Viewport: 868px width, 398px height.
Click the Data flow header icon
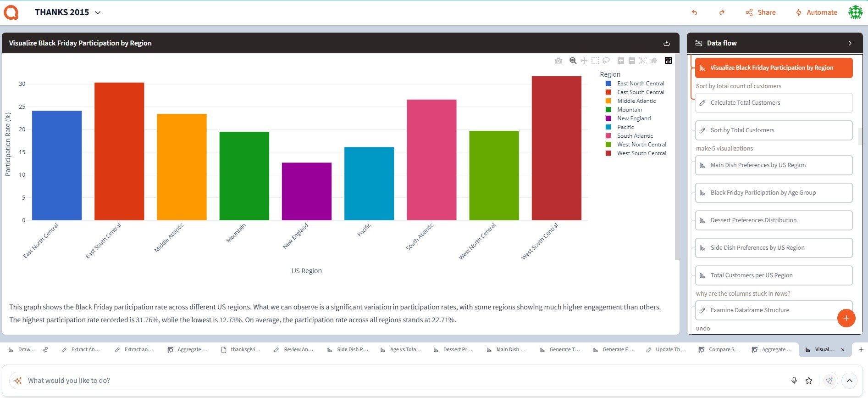click(699, 43)
